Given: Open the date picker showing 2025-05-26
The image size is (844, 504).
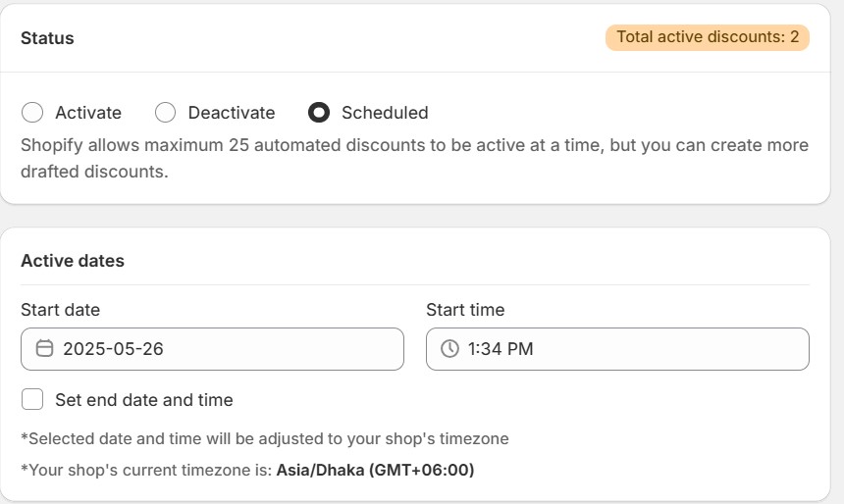Looking at the screenshot, I should tap(212, 349).
